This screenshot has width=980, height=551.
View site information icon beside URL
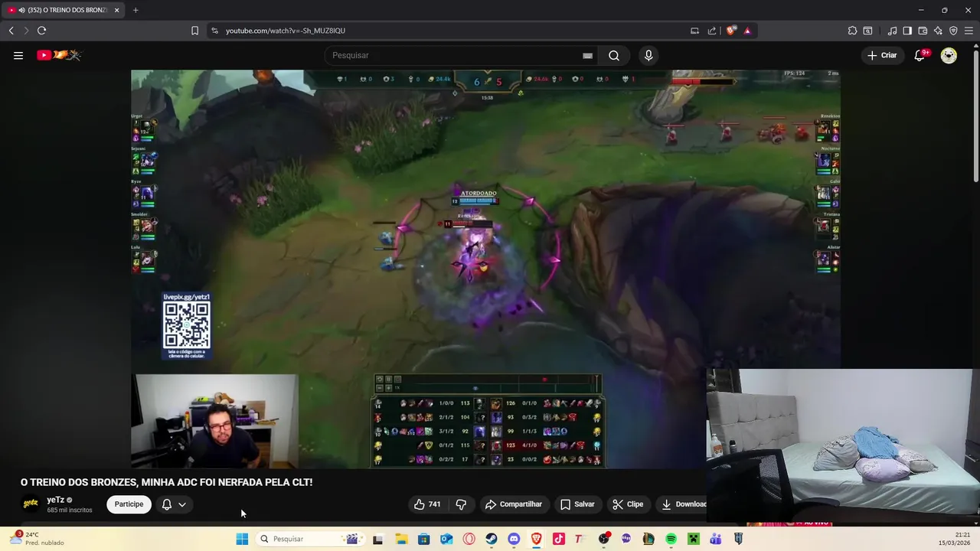click(214, 31)
